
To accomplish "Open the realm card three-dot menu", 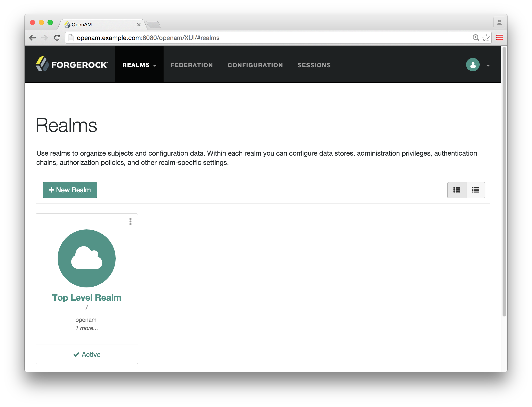I will tap(130, 222).
